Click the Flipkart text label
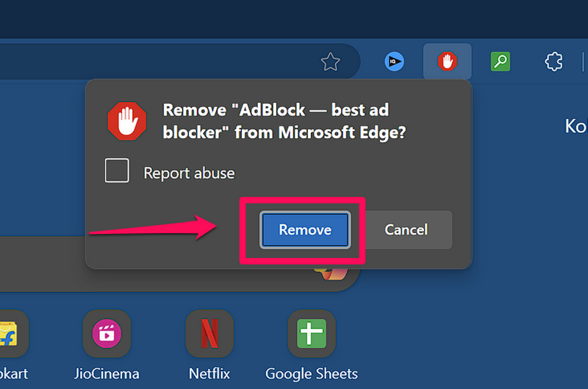Viewport: 588px width, 389px height. pos(13,374)
